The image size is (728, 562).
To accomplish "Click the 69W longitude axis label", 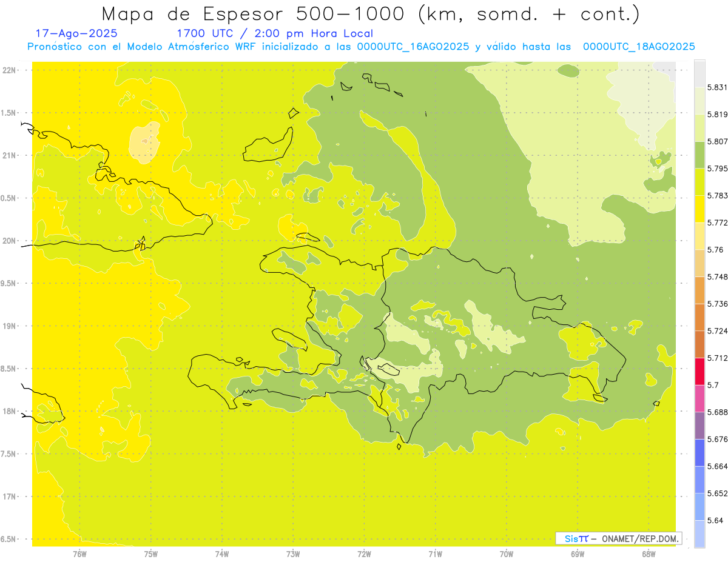I will [577, 554].
